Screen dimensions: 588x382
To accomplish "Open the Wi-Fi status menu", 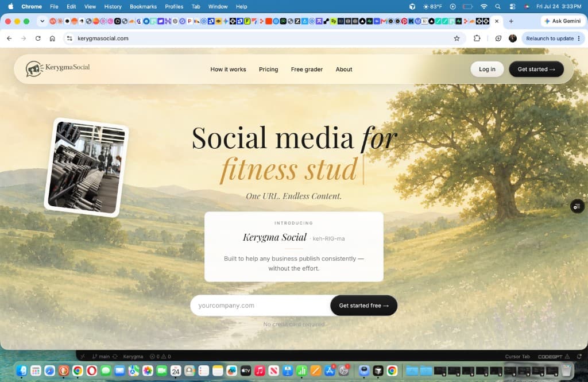I will [483, 6].
